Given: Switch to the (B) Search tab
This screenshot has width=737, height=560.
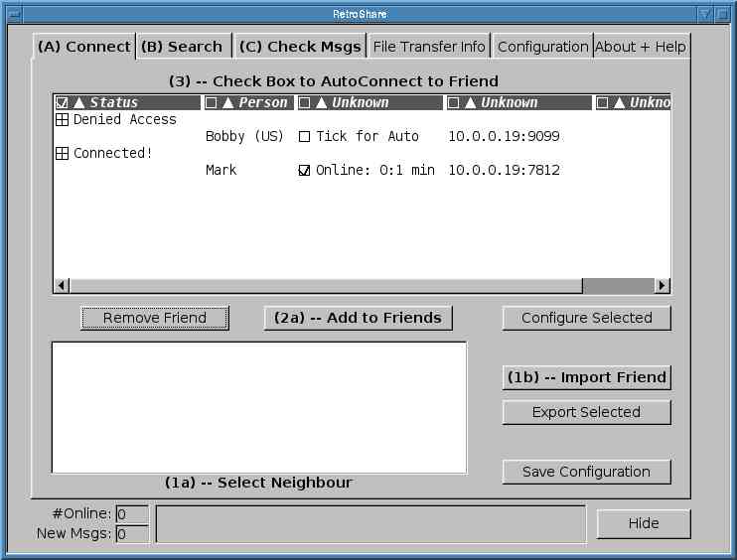Looking at the screenshot, I should (x=182, y=47).
